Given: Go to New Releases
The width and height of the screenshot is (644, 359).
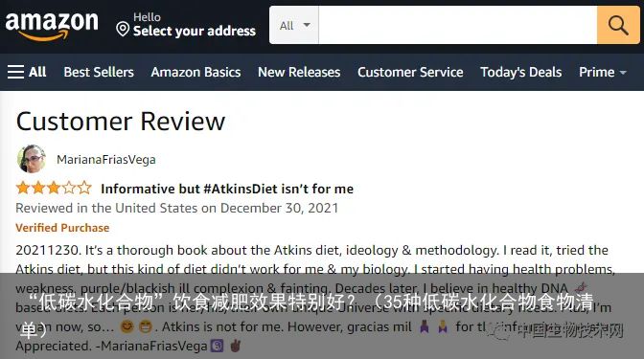Looking at the screenshot, I should click(x=299, y=72).
